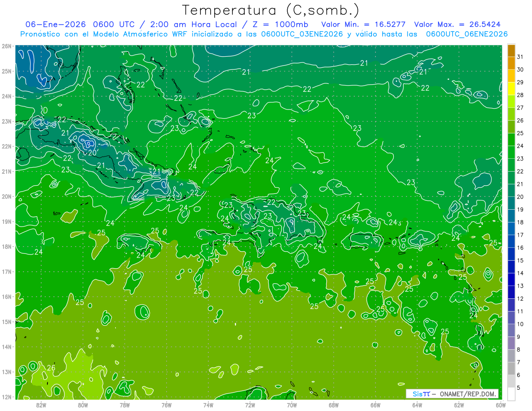Click the "Valor Min. = 16.5277" text
This screenshot has height=411, width=532.
tap(363, 24)
